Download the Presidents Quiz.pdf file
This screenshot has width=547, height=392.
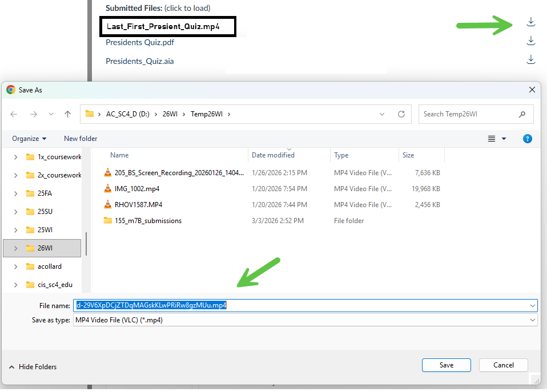pos(530,41)
